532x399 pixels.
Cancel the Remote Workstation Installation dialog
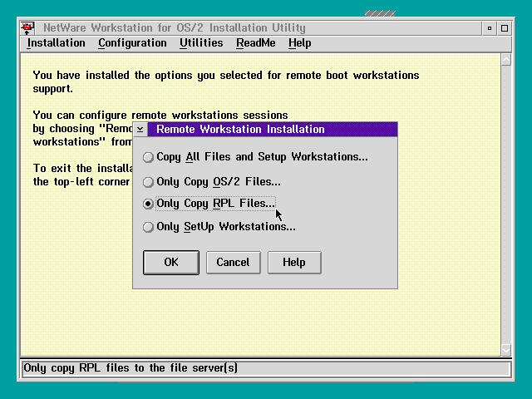coord(233,263)
